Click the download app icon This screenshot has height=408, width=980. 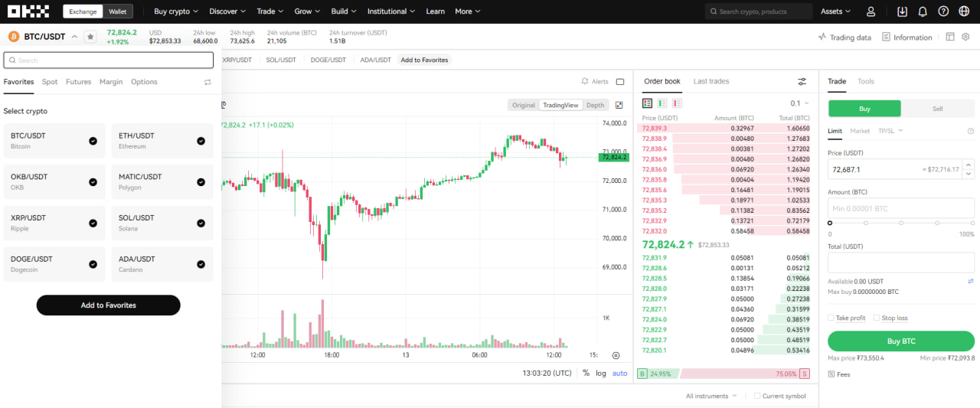pyautogui.click(x=903, y=11)
